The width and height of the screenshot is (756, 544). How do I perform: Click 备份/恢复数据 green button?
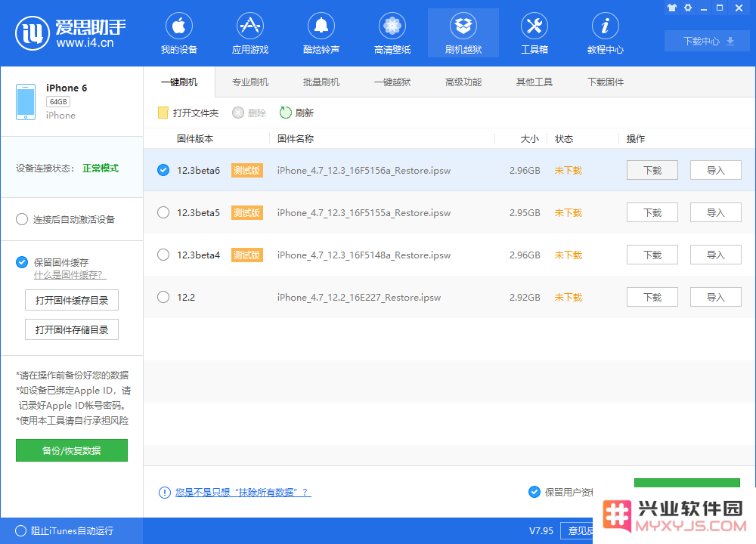click(72, 450)
